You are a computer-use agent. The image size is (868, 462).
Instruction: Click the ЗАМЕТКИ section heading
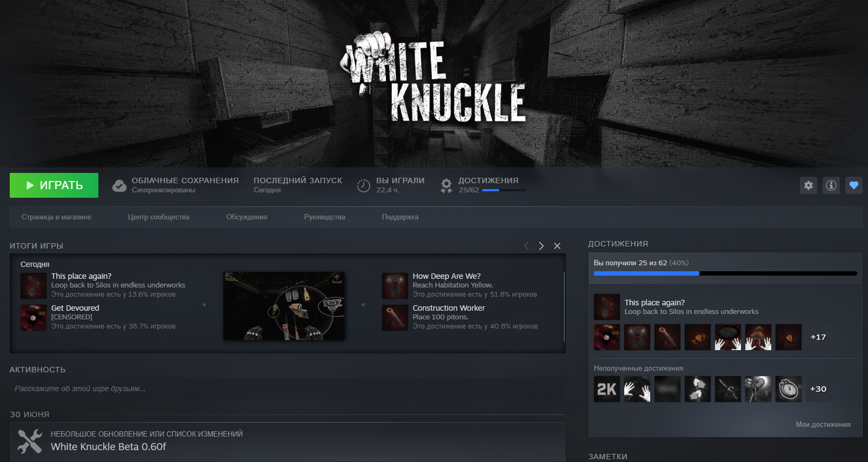(607, 457)
